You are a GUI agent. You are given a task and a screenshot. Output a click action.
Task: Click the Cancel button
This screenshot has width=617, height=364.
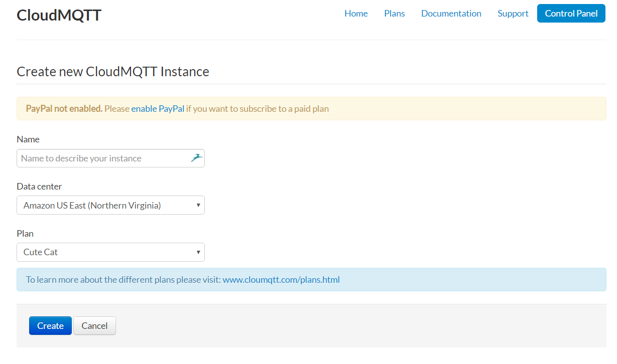pos(94,325)
